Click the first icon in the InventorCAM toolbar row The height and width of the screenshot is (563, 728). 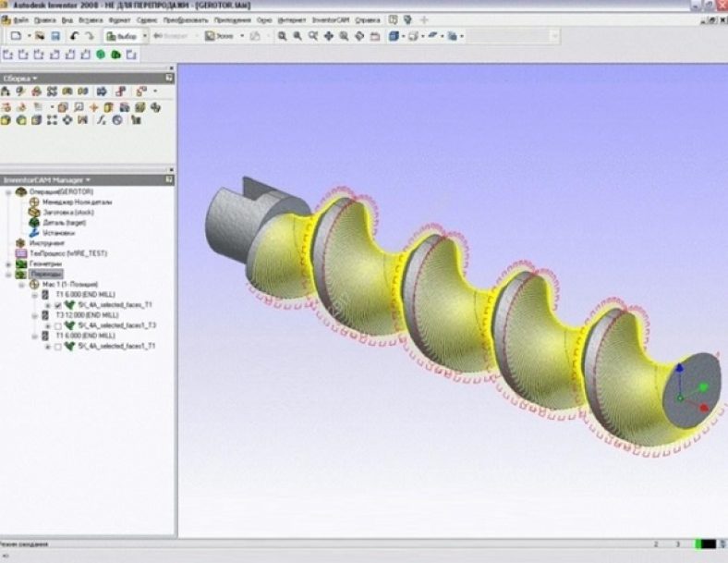(x=8, y=55)
